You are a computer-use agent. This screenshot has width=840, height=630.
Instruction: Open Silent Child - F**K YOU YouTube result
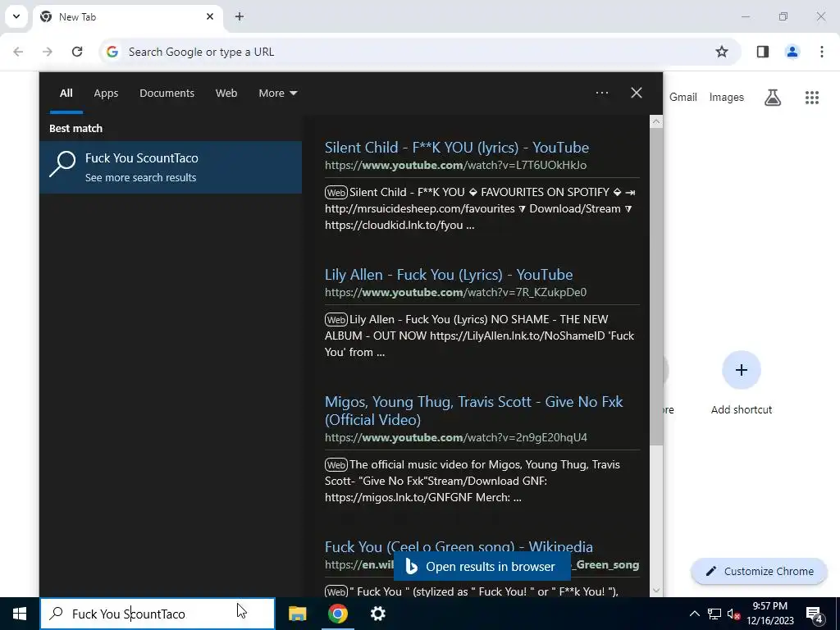coord(456,148)
